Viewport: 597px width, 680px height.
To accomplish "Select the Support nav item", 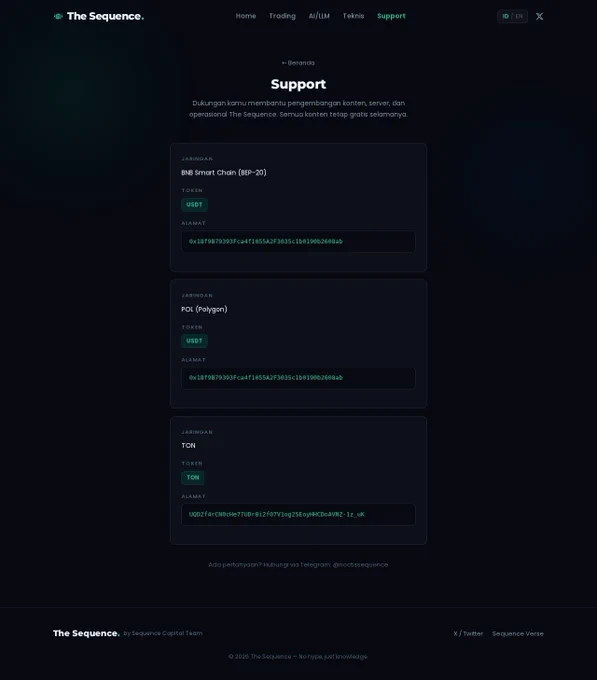I will pos(391,16).
